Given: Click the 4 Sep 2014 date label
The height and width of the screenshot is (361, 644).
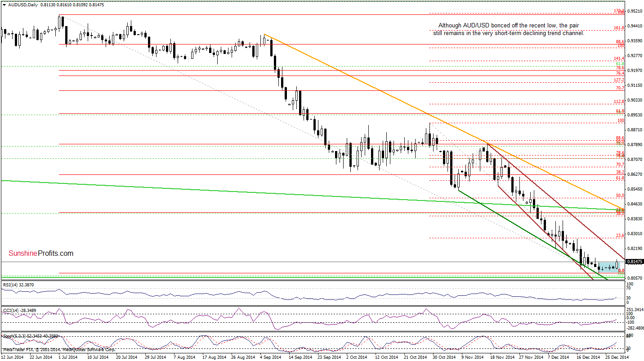Looking at the screenshot, I should click(271, 357).
